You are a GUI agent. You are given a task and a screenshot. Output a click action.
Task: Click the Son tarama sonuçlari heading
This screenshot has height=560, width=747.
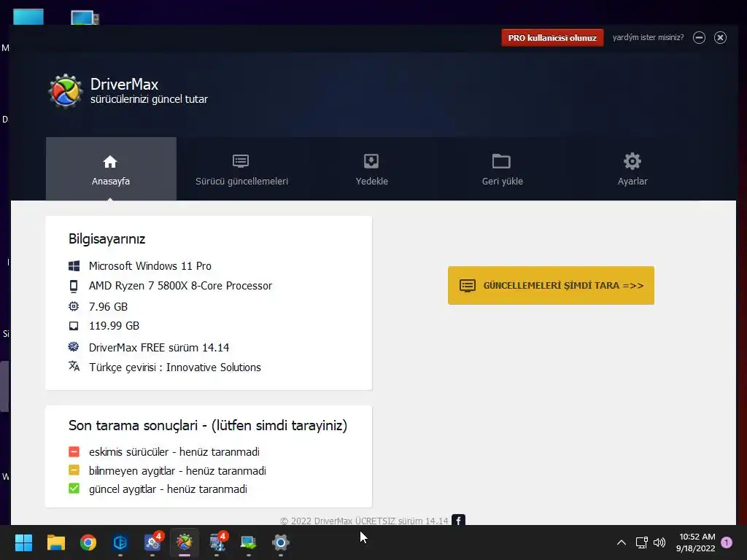[208, 425]
